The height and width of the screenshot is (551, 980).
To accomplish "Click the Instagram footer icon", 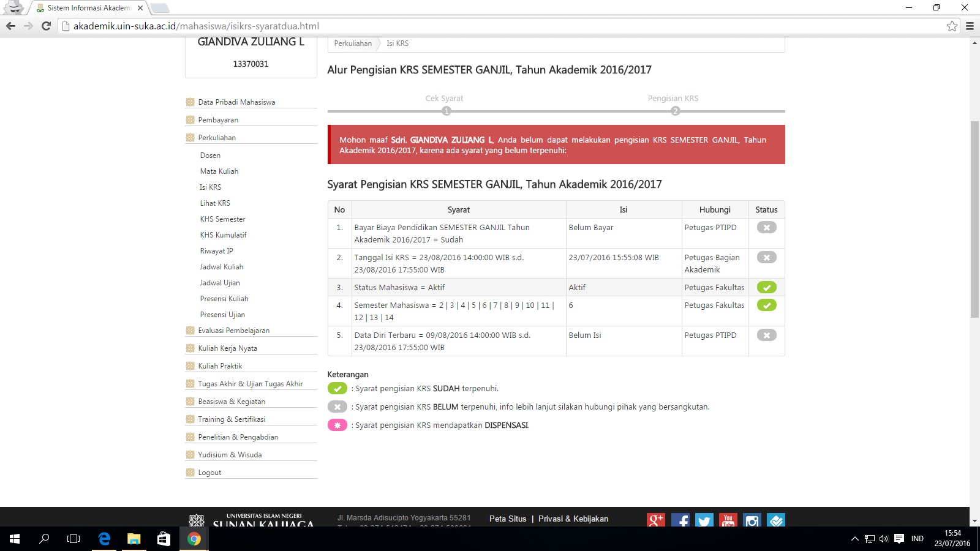I will point(752,520).
